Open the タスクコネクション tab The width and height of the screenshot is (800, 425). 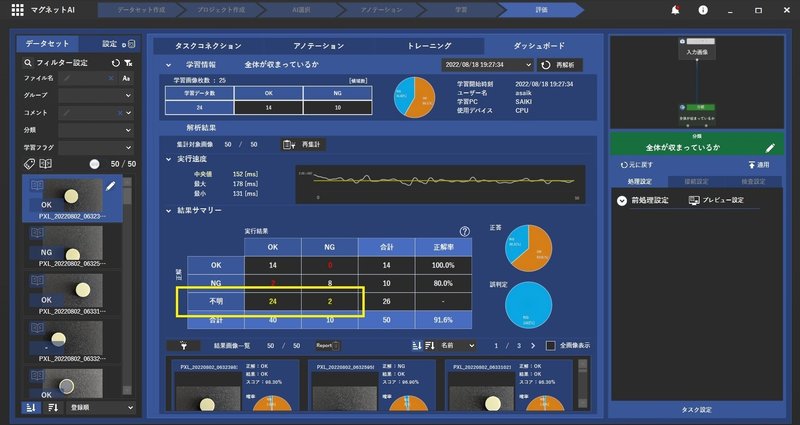(208, 46)
